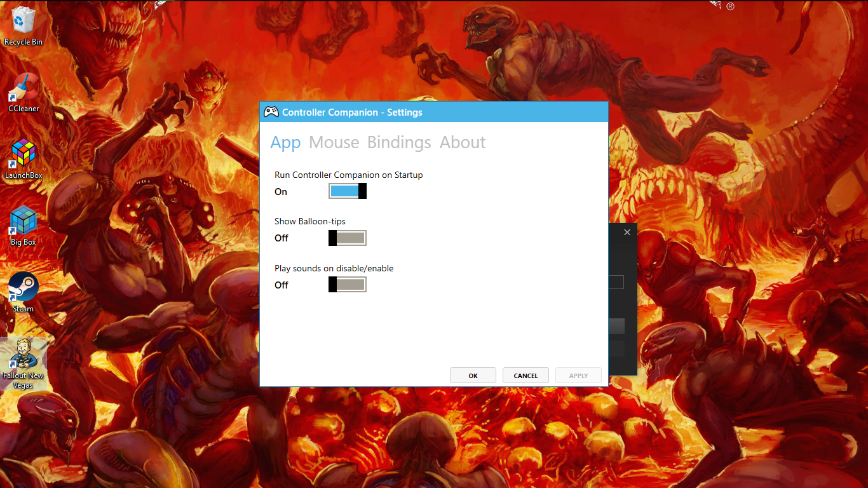Open the Bindings tab

click(399, 142)
